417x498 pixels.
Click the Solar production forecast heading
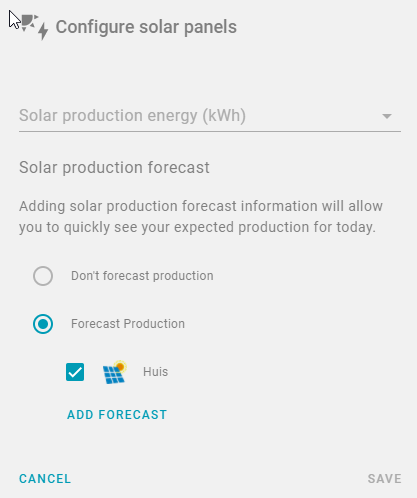point(114,167)
